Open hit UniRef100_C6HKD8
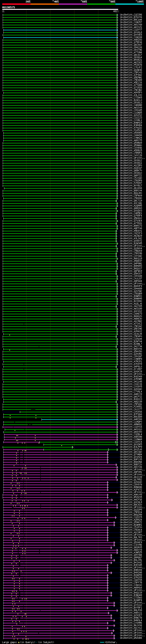This screenshot has height=644, width=146. click(131, 135)
